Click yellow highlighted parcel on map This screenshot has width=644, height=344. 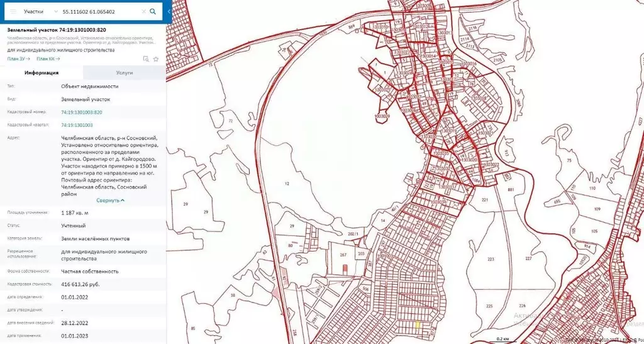click(x=418, y=325)
